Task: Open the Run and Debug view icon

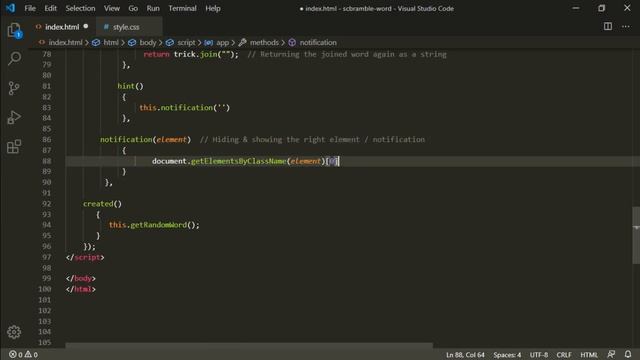Action: coord(14,117)
